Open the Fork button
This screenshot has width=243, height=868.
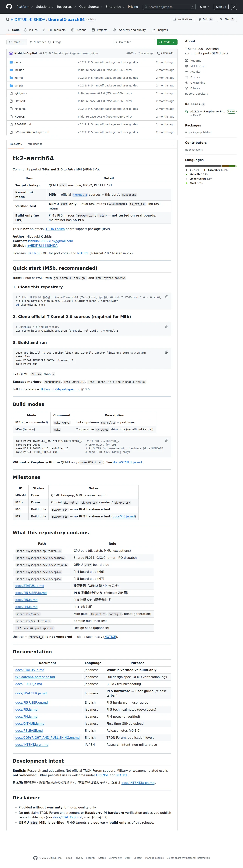point(205,19)
